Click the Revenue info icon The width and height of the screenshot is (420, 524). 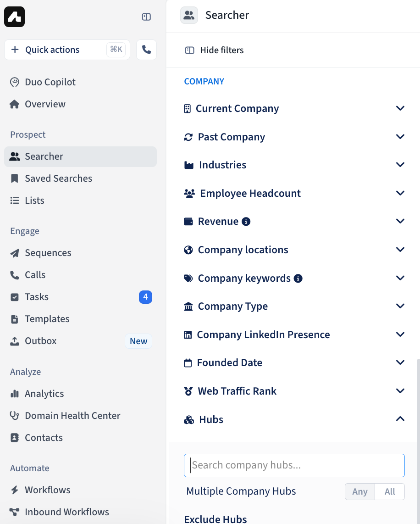[246, 222]
